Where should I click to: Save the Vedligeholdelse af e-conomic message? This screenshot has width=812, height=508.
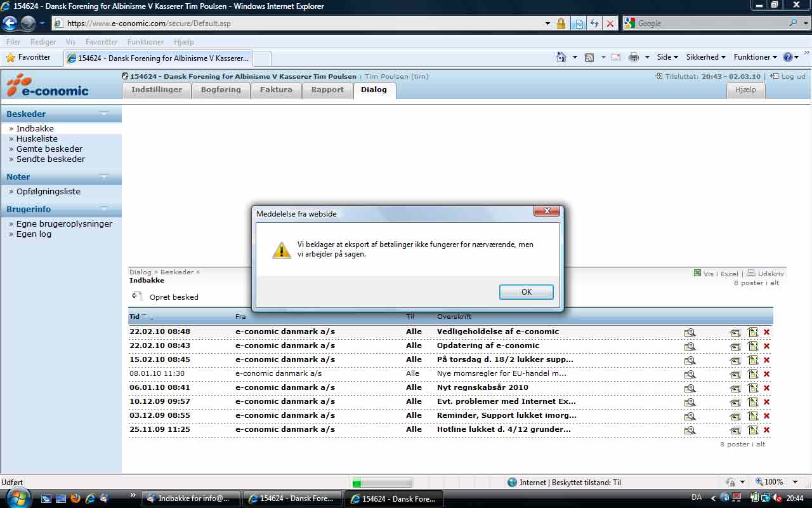(735, 332)
